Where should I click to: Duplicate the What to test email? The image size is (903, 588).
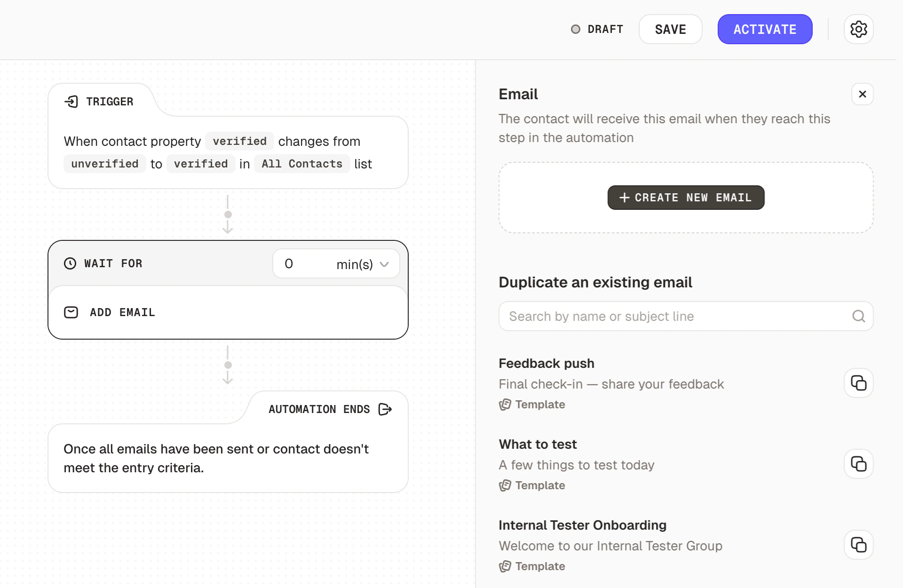click(x=859, y=464)
